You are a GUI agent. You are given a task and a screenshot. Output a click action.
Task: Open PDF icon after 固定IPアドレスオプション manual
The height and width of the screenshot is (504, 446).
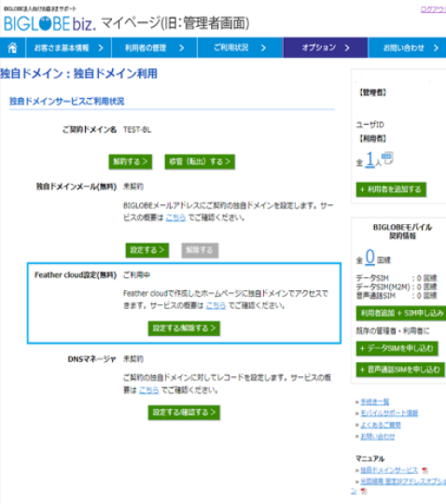pos(364,491)
